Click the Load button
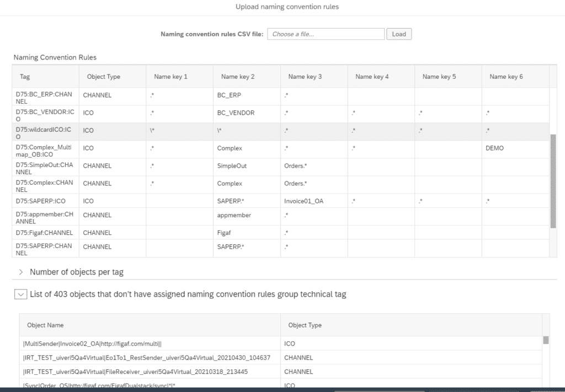This screenshot has height=392, width=565. (x=399, y=34)
